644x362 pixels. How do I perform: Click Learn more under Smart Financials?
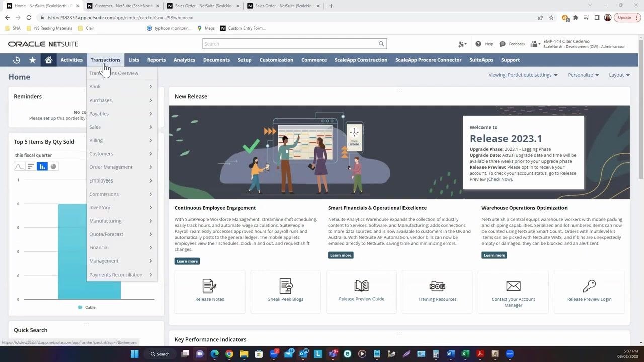(341, 255)
